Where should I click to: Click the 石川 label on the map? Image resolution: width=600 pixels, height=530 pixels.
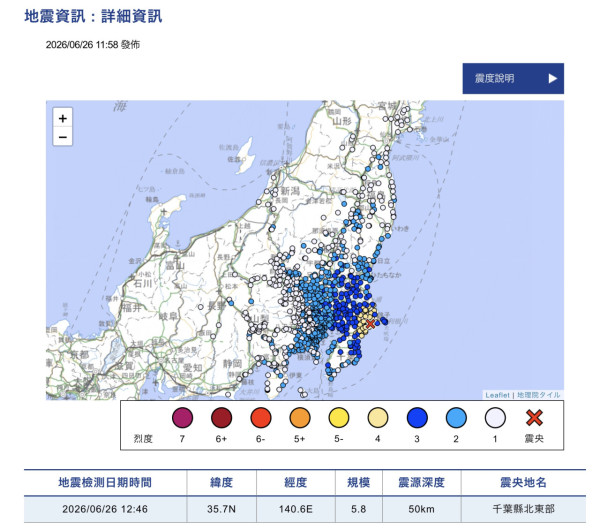pos(143,283)
